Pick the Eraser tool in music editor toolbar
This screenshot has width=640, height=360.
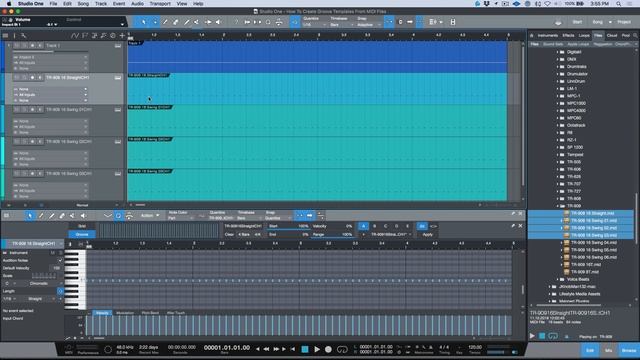tap(62, 216)
